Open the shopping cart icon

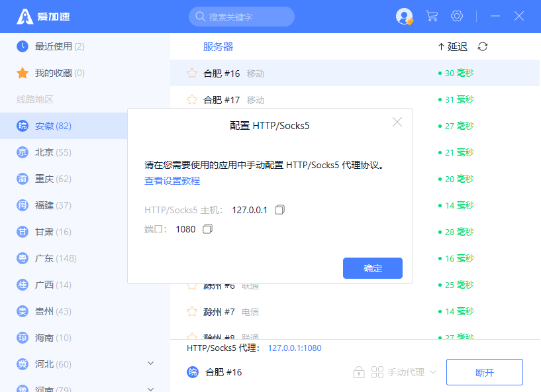[432, 16]
